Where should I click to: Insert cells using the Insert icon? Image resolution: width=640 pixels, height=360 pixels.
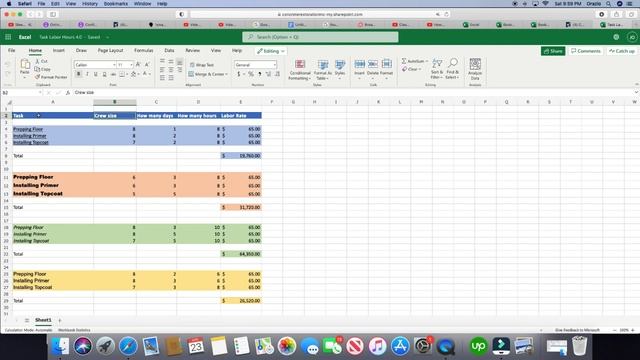[x=360, y=64]
